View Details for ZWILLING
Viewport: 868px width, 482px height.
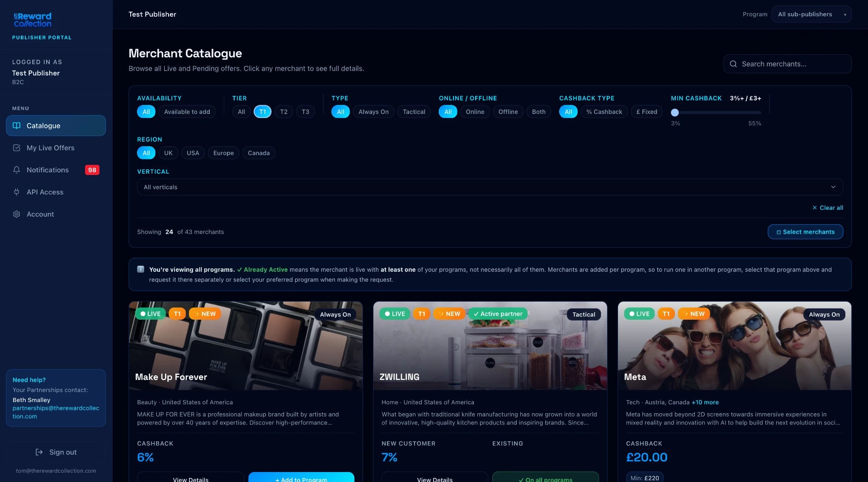point(434,477)
